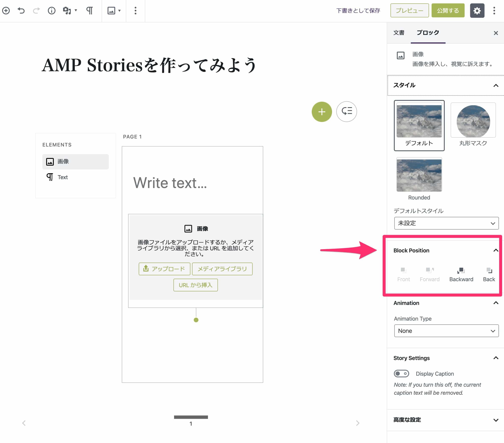Click the green dot handle below image block
This screenshot has width=504, height=443.
tap(196, 320)
